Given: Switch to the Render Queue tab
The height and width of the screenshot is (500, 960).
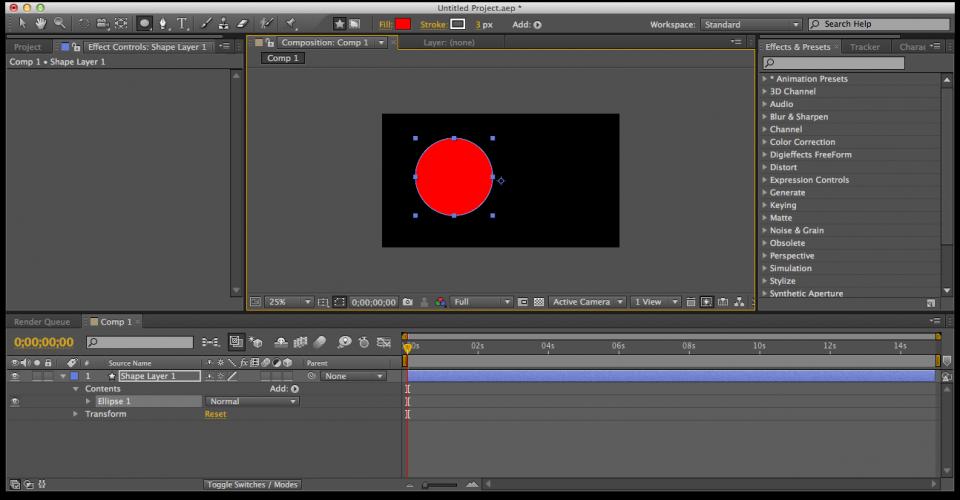Looking at the screenshot, I should [42, 322].
